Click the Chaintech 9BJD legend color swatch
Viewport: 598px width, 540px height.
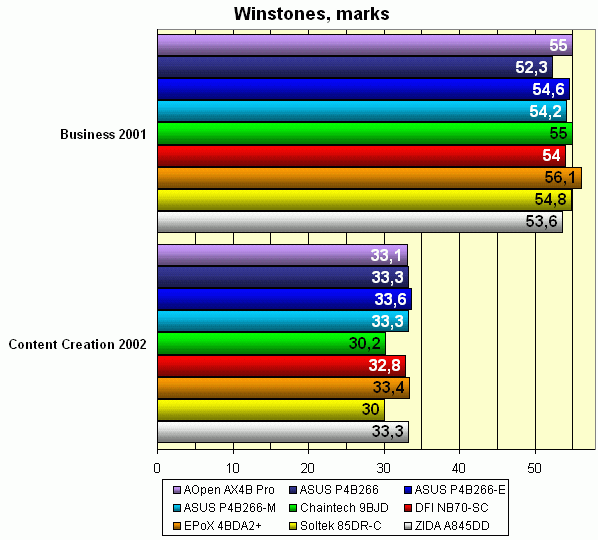293,508
